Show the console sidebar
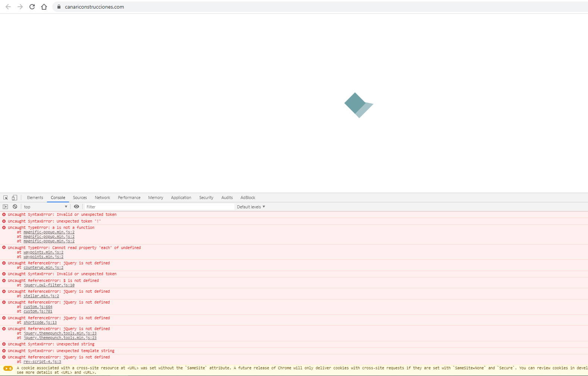The width and height of the screenshot is (588, 376). [5, 206]
